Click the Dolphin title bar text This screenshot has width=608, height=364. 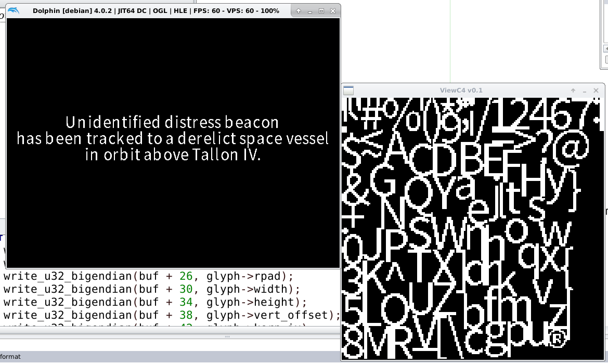click(x=156, y=11)
